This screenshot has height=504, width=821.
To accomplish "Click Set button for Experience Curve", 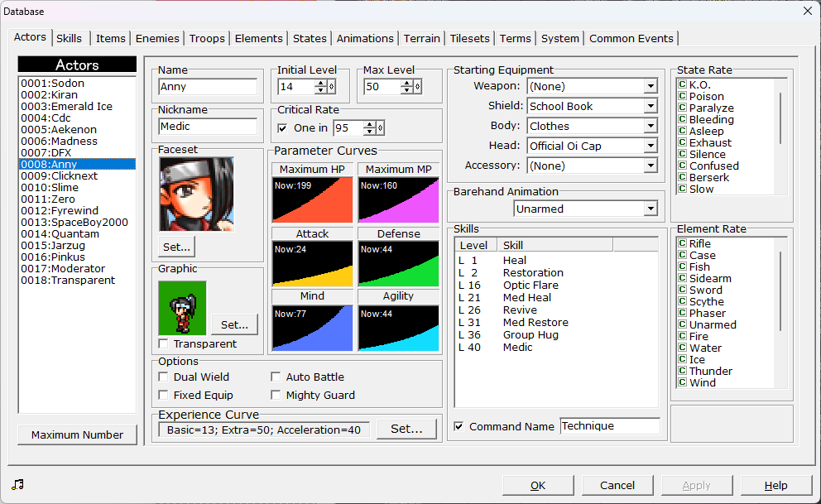I will [406, 429].
